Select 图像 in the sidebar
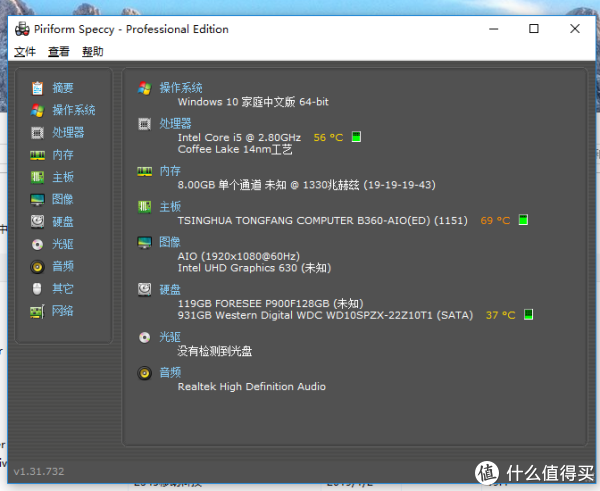 click(x=63, y=199)
